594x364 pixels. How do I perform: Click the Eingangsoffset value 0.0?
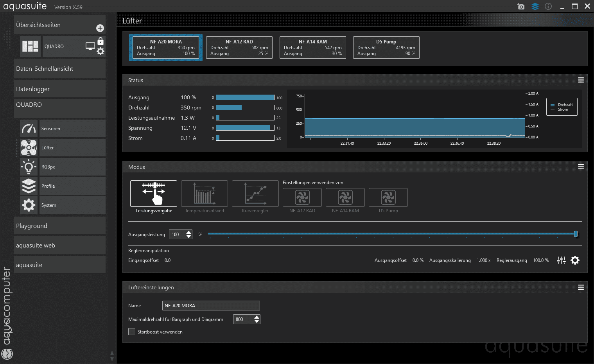167,260
